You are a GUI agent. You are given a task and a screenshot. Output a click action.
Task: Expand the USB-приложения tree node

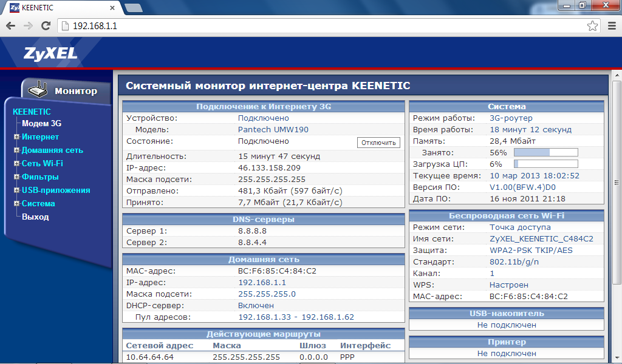click(x=16, y=190)
